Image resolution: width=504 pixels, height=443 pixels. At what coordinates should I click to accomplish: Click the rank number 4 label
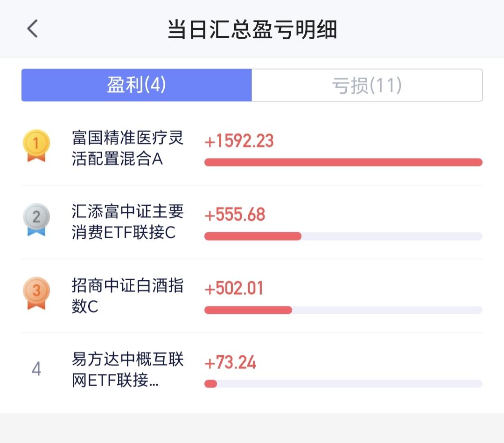36,369
